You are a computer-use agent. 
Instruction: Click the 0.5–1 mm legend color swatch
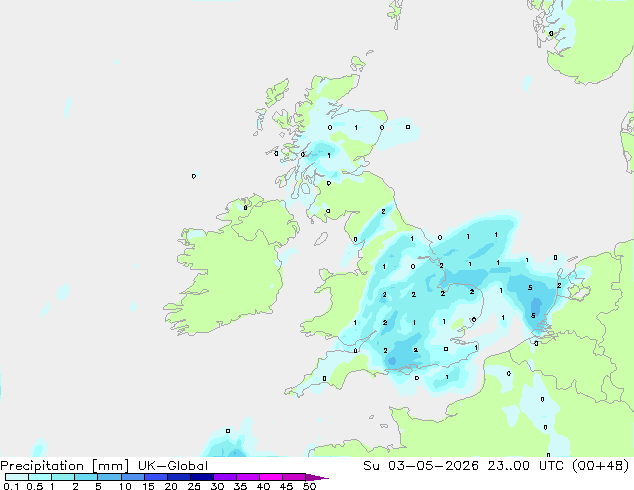[x=40, y=477]
